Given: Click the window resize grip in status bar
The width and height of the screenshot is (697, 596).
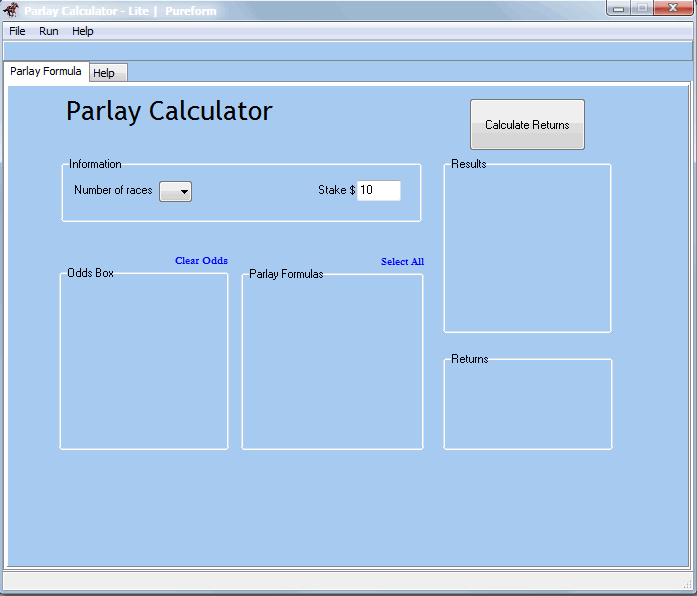Looking at the screenshot, I should pyautogui.click(x=686, y=584).
